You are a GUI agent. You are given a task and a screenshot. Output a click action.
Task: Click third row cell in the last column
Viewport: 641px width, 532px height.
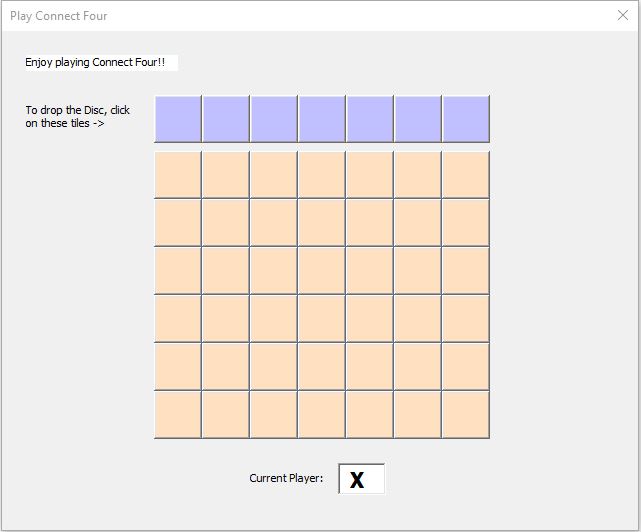[x=466, y=270]
